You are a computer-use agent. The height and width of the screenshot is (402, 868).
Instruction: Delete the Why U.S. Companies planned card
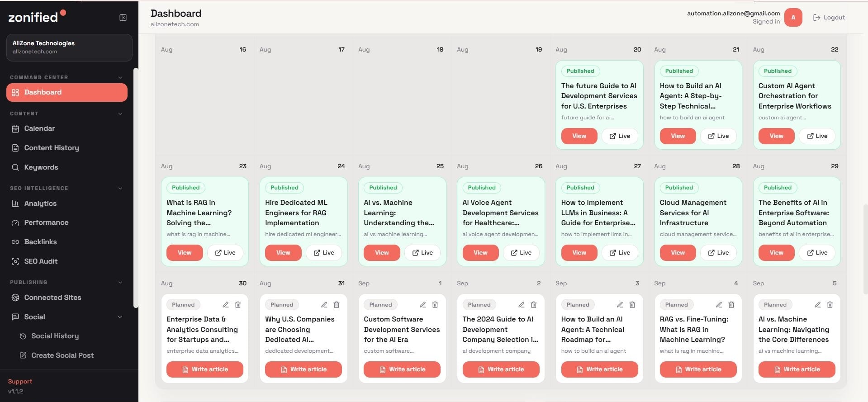point(337,305)
